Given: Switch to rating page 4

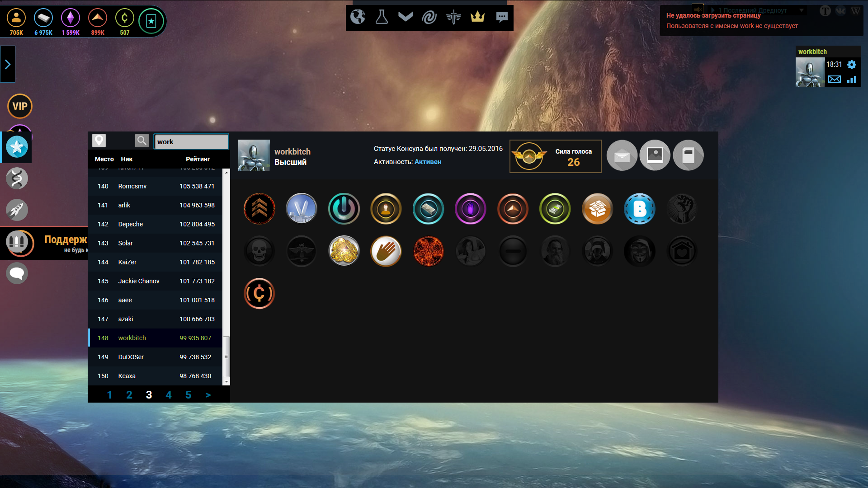Looking at the screenshot, I should [x=169, y=395].
